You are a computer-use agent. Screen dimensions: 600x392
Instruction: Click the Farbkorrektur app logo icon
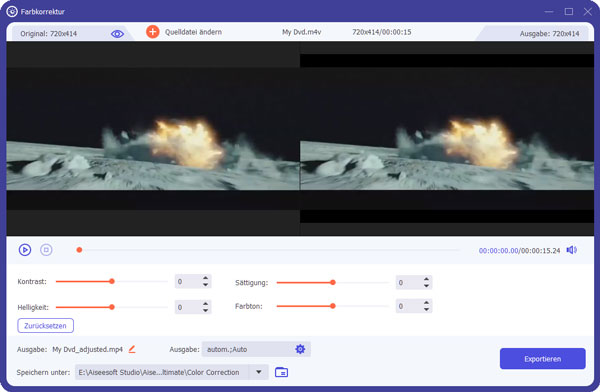12,11
